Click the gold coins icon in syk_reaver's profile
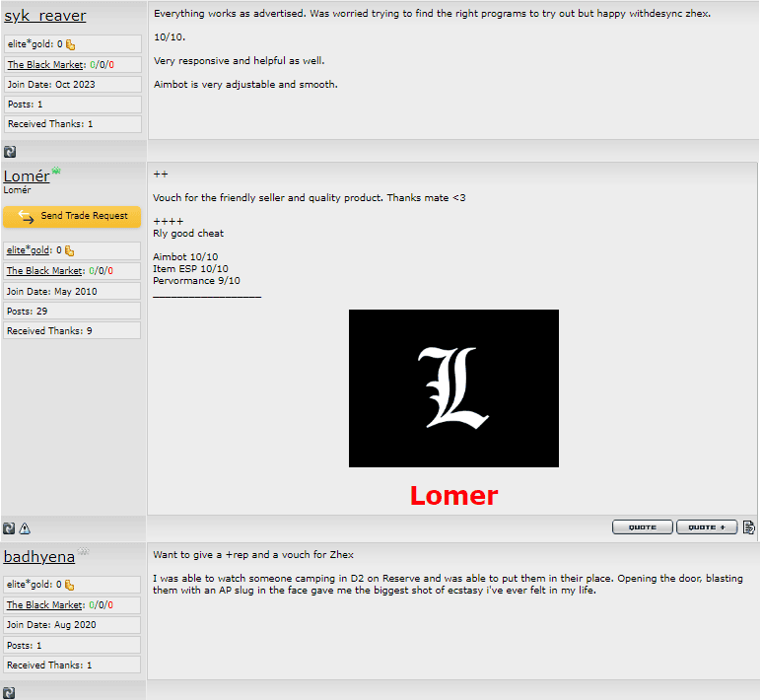The width and height of the screenshot is (761, 700). point(70,44)
